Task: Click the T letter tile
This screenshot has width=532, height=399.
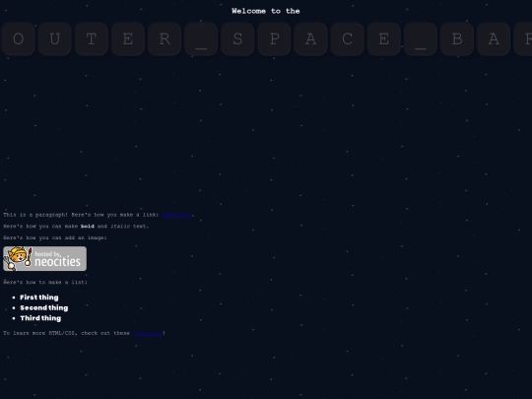Action: click(x=92, y=39)
